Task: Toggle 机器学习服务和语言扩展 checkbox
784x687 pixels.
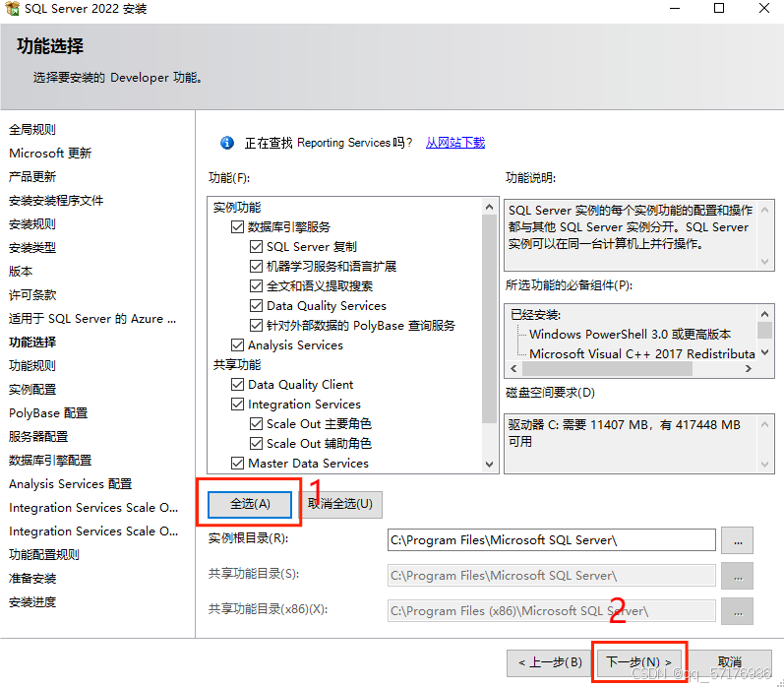Action: point(256,266)
